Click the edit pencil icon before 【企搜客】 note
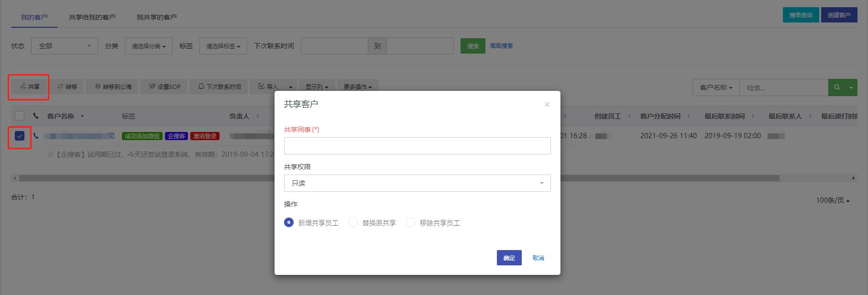Screen dimensions: 868x295 coord(51,154)
